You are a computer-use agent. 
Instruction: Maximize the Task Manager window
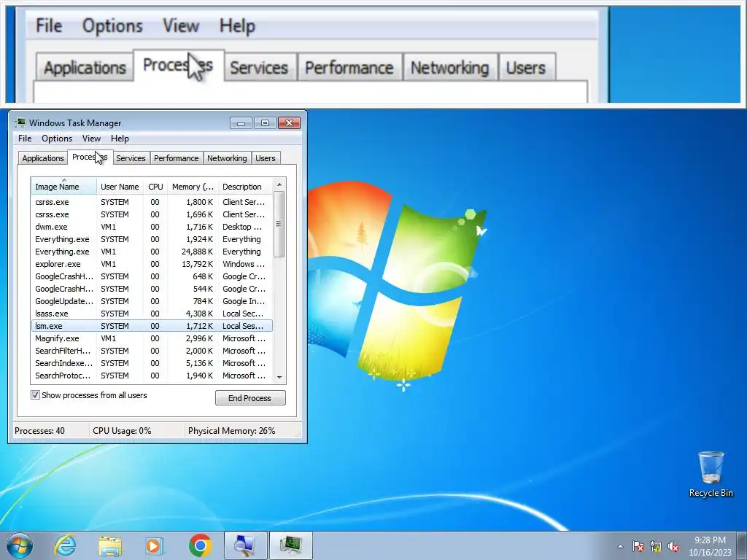(265, 123)
